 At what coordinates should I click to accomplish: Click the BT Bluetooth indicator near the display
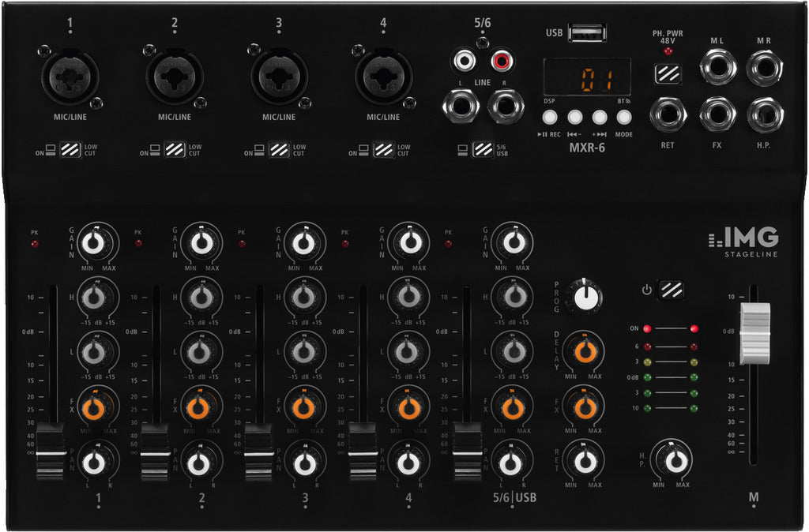coord(623,101)
